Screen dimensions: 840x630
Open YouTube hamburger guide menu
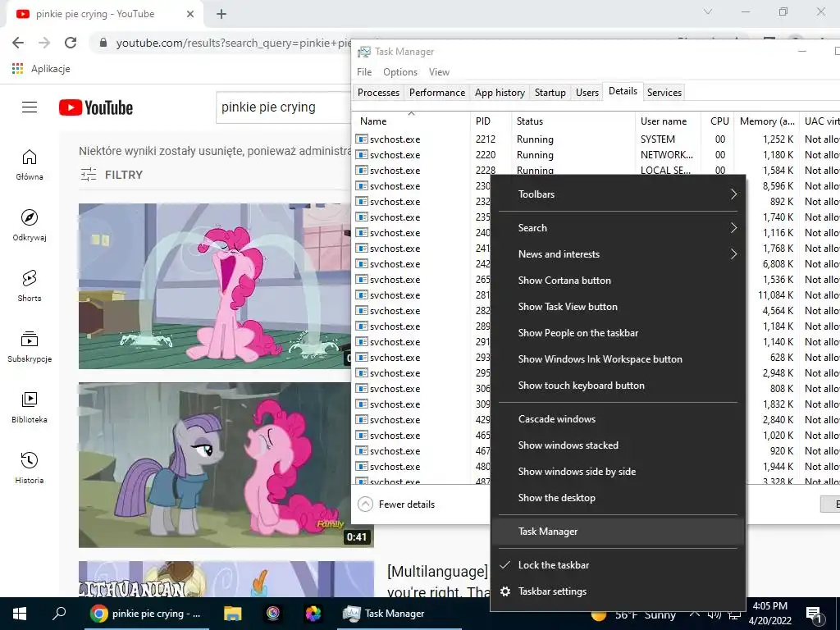30,107
